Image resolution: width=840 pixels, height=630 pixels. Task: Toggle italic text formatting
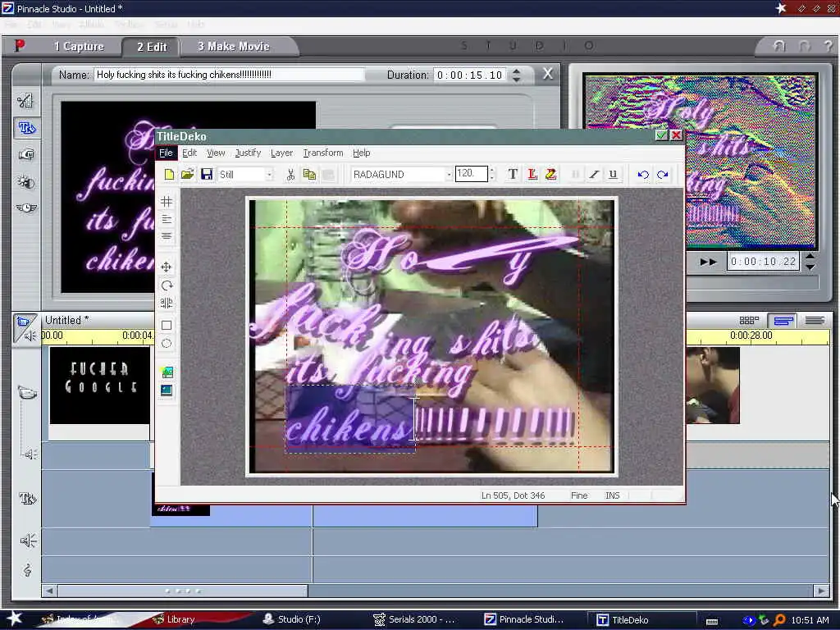click(x=594, y=174)
